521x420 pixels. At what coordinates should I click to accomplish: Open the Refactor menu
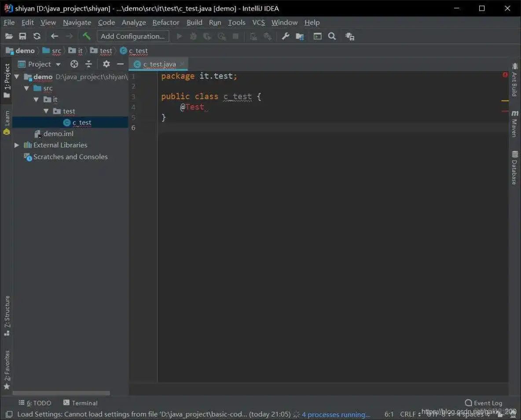166,22
